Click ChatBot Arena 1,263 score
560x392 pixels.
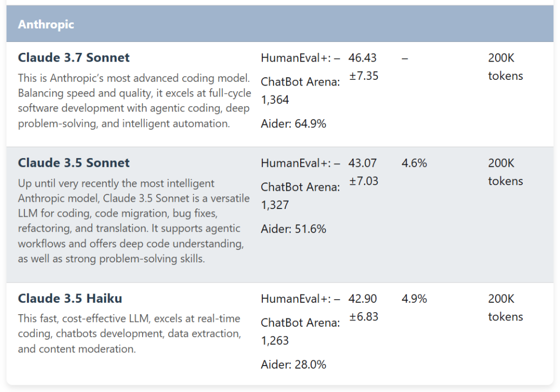(300, 332)
